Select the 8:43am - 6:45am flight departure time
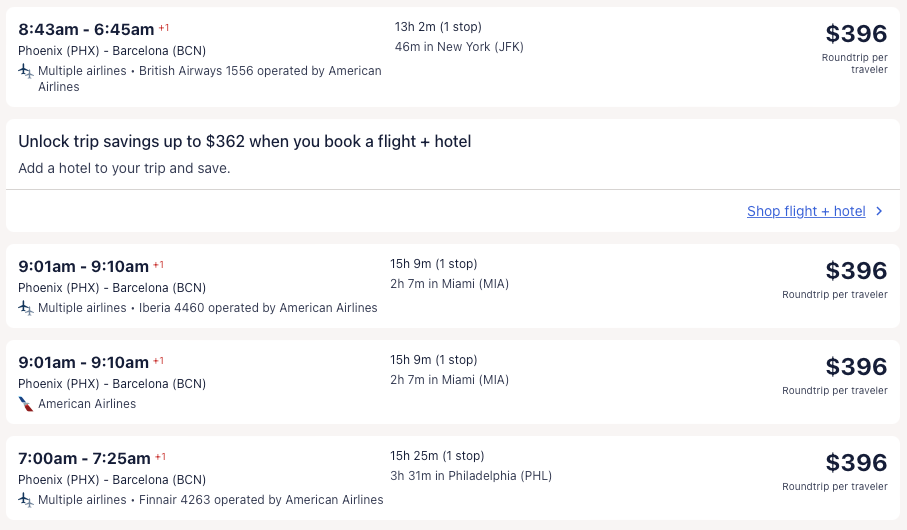Screen dimensions: 907x530 [86, 29]
